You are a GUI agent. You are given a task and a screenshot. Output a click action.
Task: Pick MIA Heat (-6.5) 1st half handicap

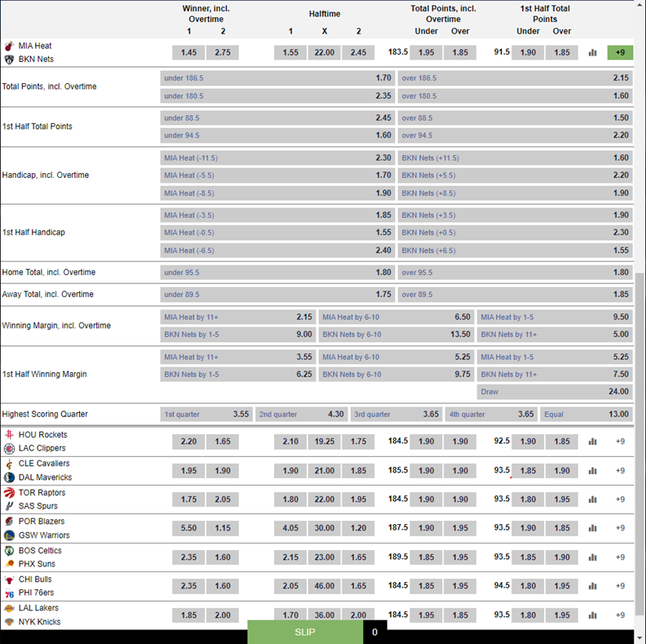coord(277,251)
